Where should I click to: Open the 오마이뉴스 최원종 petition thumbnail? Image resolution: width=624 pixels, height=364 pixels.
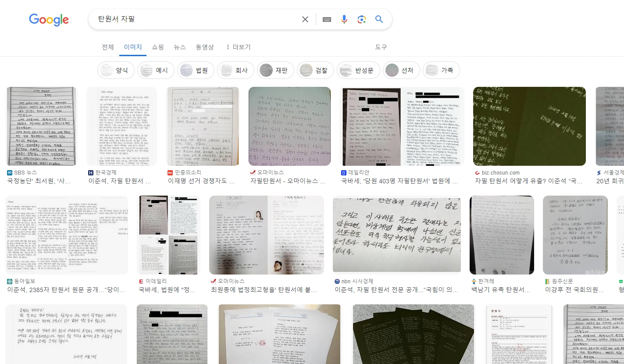(x=267, y=235)
